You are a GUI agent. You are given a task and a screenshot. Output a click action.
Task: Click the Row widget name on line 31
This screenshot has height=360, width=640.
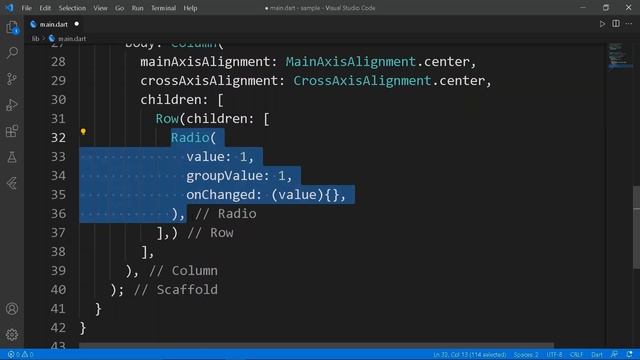point(167,119)
